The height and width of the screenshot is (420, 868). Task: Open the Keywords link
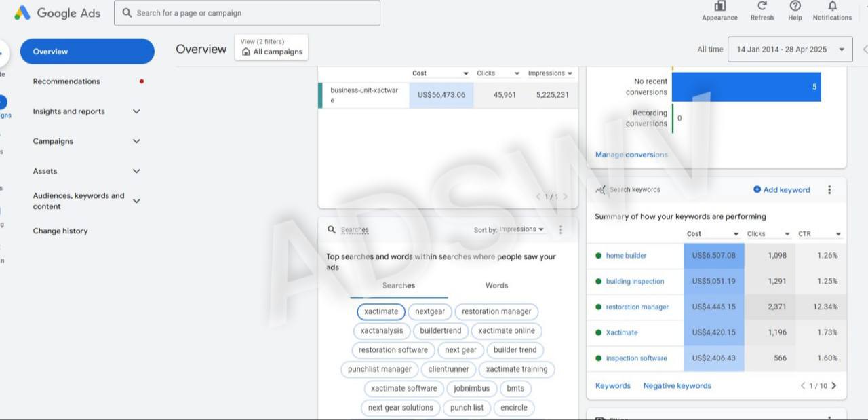tap(613, 386)
